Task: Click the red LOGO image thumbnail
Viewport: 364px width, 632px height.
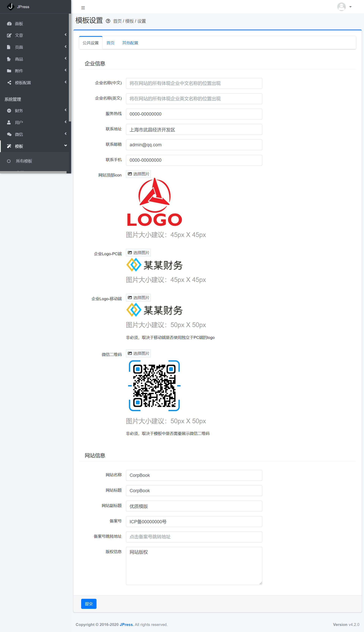Action: pos(155,202)
